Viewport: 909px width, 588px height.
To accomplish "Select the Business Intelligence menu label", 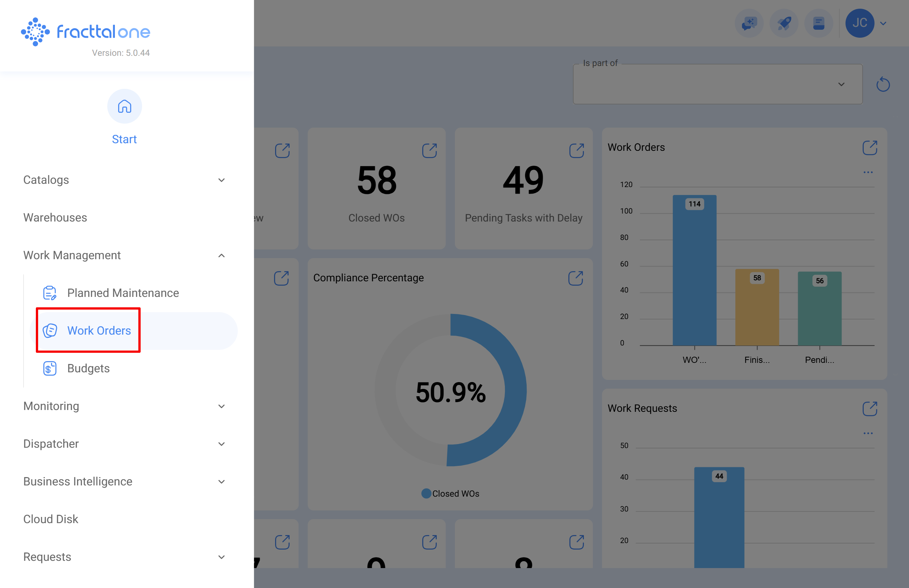I will (78, 481).
